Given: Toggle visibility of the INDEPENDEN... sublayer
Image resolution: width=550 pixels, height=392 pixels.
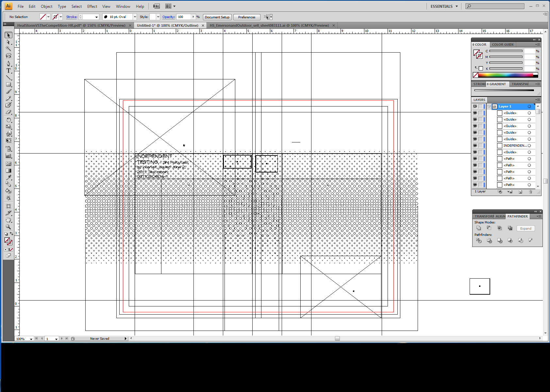Looking at the screenshot, I should click(x=475, y=146).
